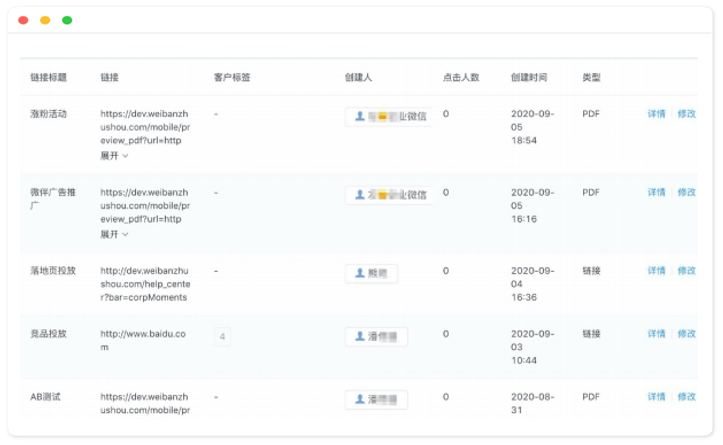
Task: Click person icon in AB测试 creator tag
Action: click(x=360, y=400)
